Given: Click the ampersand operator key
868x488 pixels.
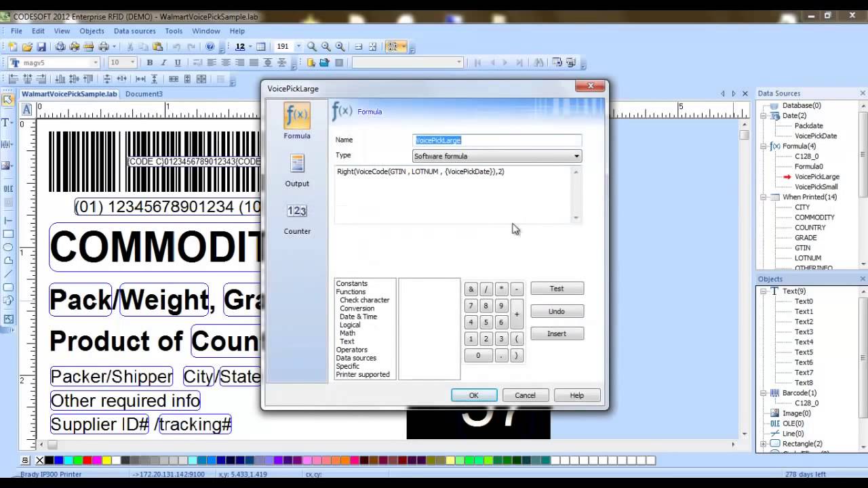Looking at the screenshot, I should click(471, 289).
